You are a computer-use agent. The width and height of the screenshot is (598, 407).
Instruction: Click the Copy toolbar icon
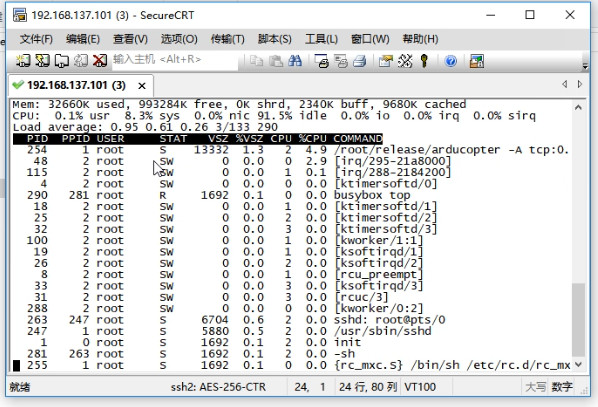pos(256,61)
